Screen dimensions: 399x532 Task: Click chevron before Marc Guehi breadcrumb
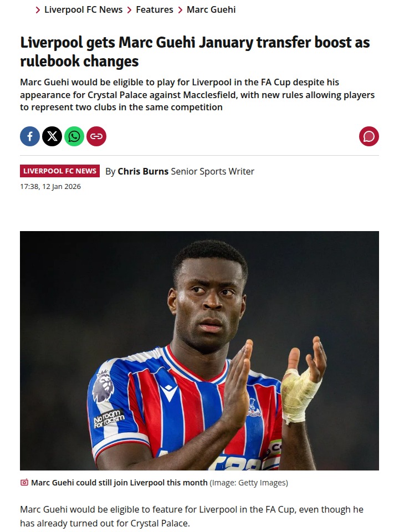coord(180,10)
